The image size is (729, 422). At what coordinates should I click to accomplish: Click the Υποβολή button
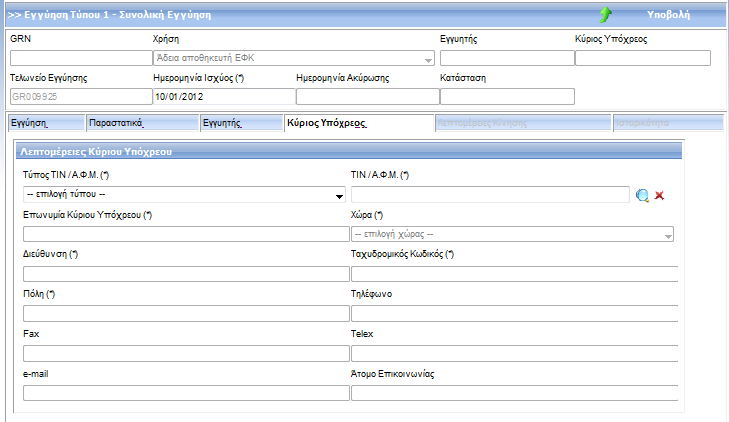668,14
